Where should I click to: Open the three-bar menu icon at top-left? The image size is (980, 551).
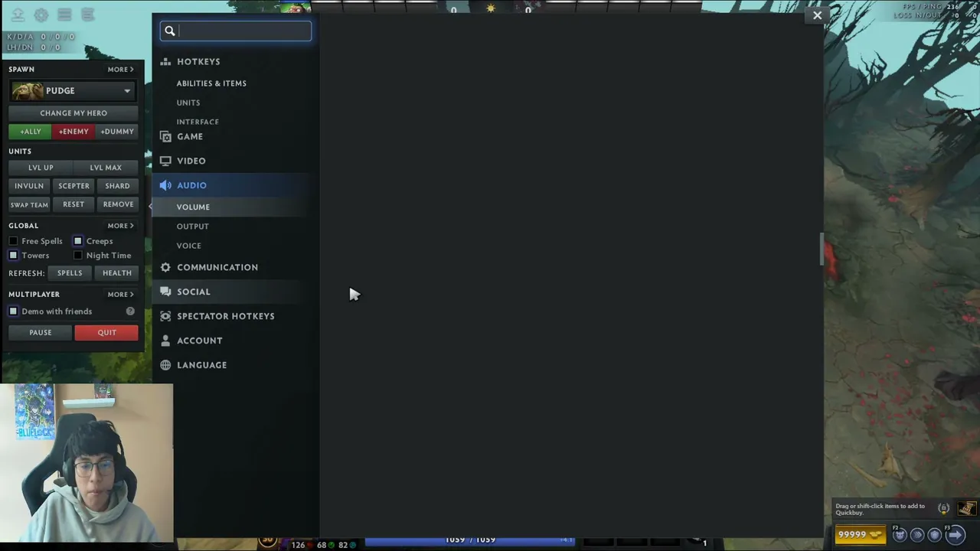(x=65, y=15)
